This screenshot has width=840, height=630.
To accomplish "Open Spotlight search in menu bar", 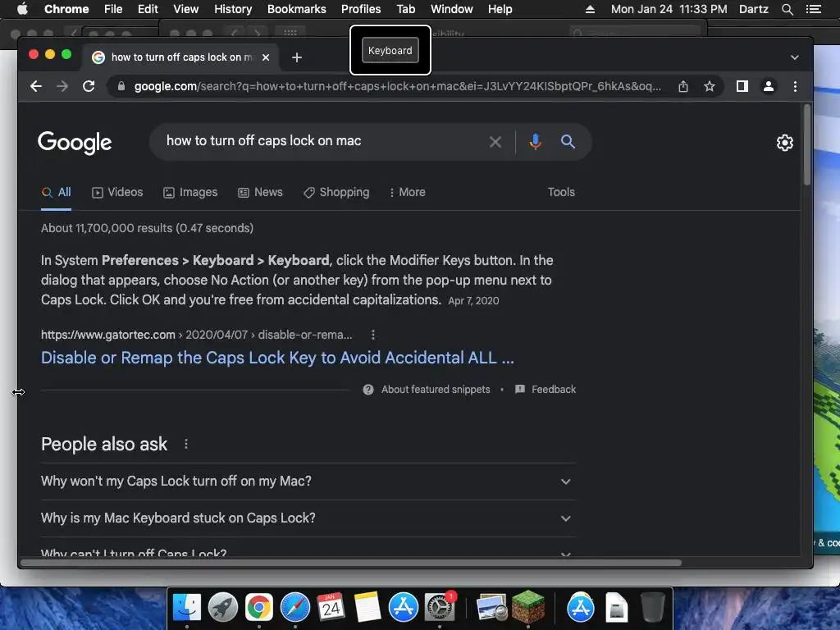I will click(787, 9).
